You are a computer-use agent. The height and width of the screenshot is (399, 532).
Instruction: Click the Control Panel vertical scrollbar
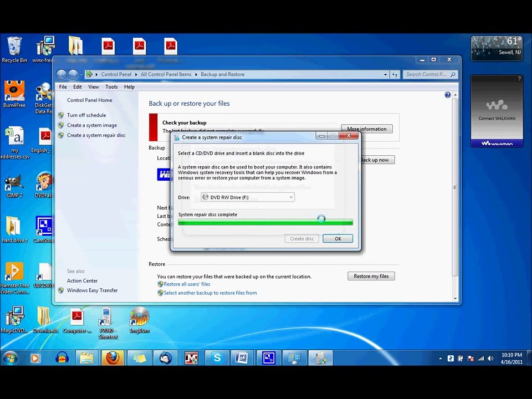point(455,197)
